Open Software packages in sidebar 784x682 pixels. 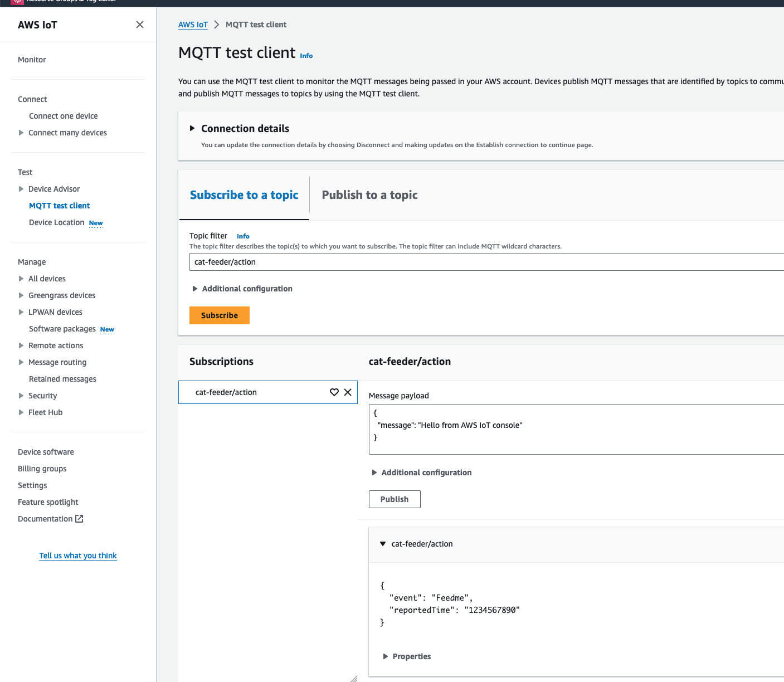click(62, 329)
